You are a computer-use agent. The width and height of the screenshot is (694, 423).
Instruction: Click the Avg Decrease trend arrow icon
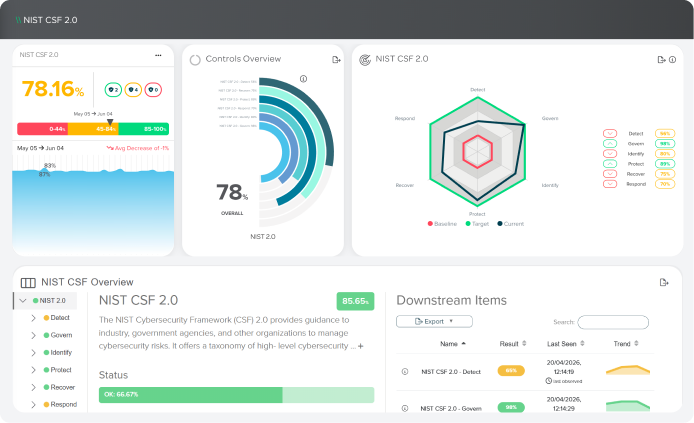coord(110,148)
